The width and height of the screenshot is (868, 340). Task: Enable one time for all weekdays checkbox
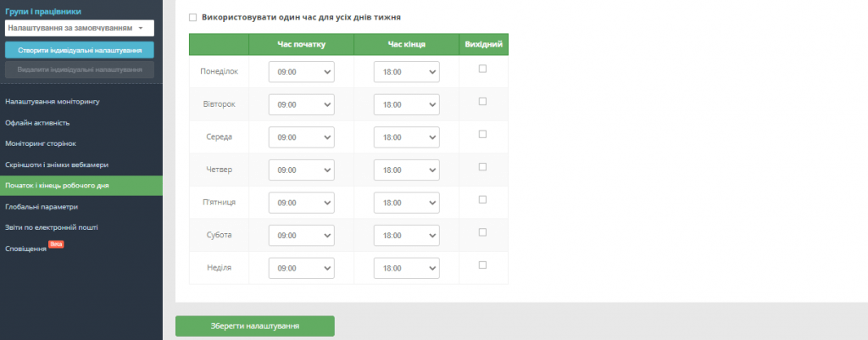pos(193,17)
